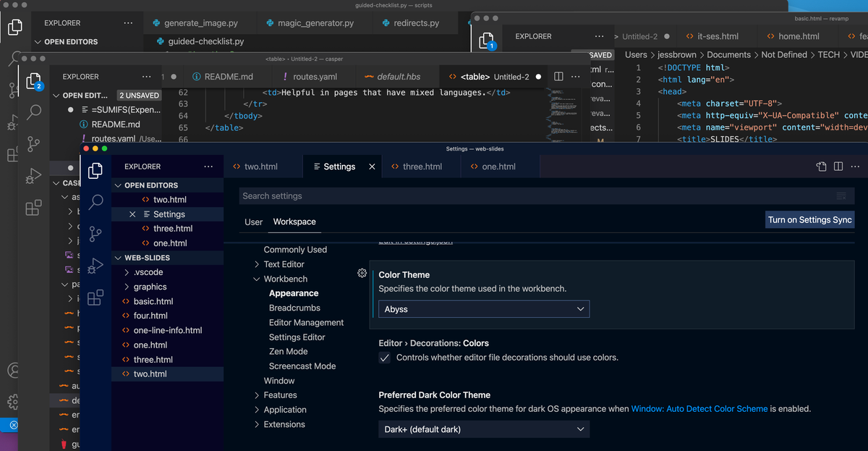
Task: Open Window: Auto Detect Color Scheme link
Action: [x=699, y=409]
